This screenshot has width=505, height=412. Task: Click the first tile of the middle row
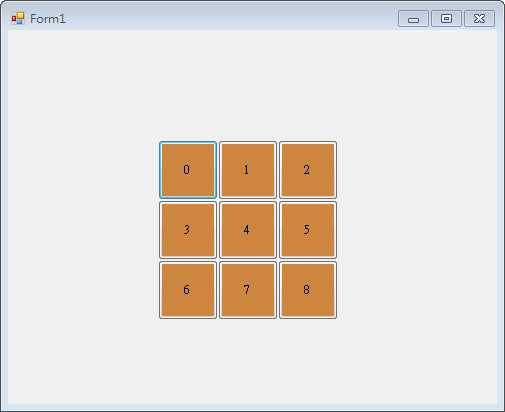[188, 230]
